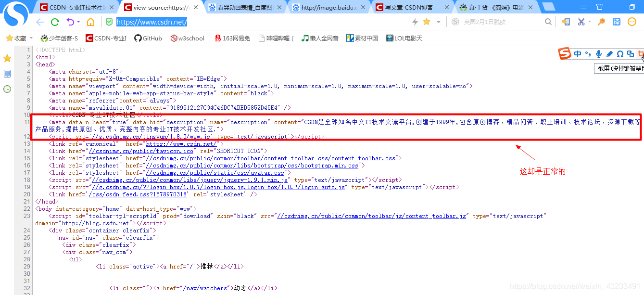This screenshot has height=295, width=644.
Task: Select the view-source:https tab
Action: 161,7
